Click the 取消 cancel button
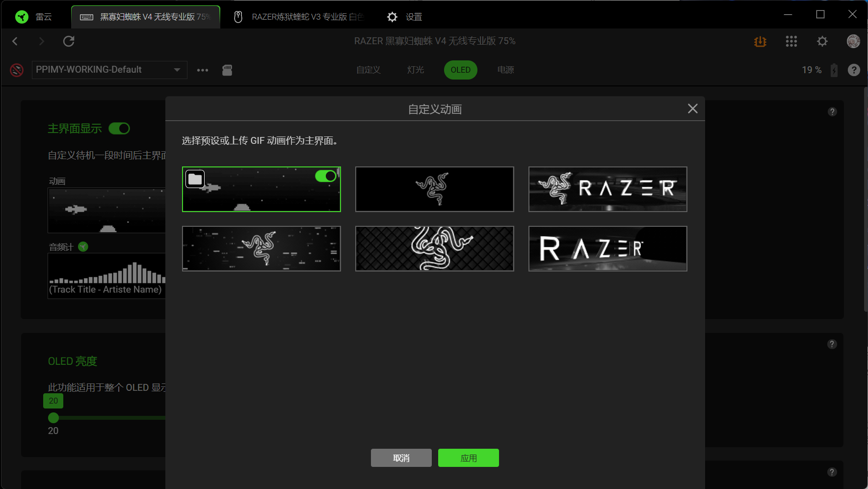Image resolution: width=868 pixels, height=489 pixels. coord(401,458)
